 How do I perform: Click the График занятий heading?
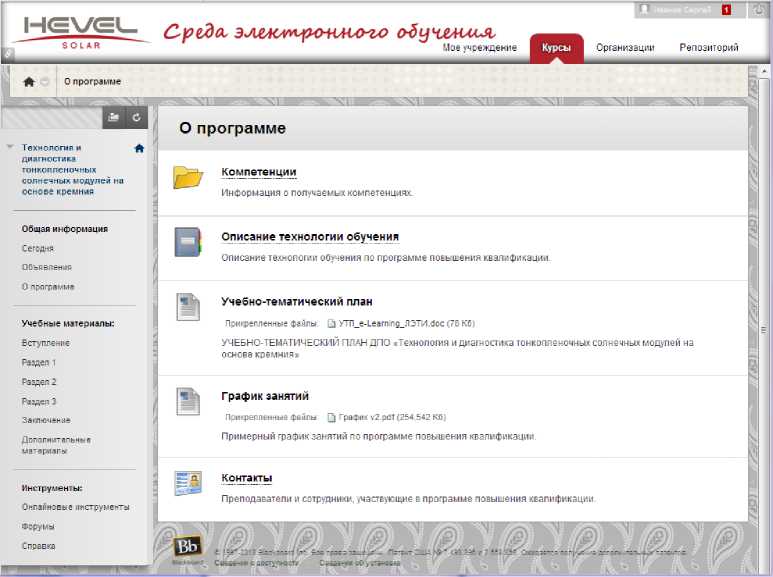click(265, 397)
